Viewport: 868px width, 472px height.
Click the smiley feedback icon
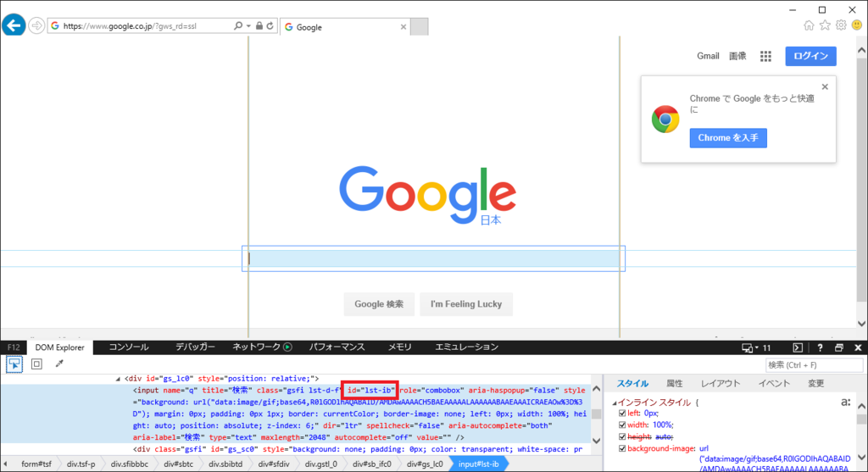pyautogui.click(x=857, y=25)
